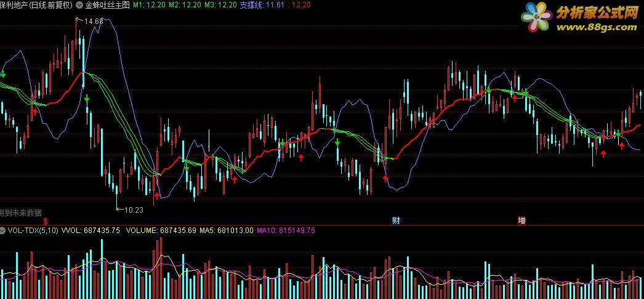Click the 支撑线: 11.61 value label
The image size is (644, 299).
262,5
